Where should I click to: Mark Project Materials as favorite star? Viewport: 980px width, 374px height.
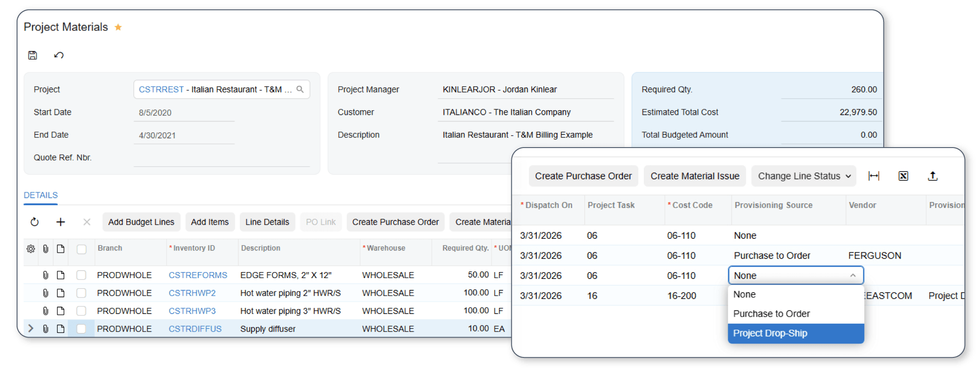118,27
